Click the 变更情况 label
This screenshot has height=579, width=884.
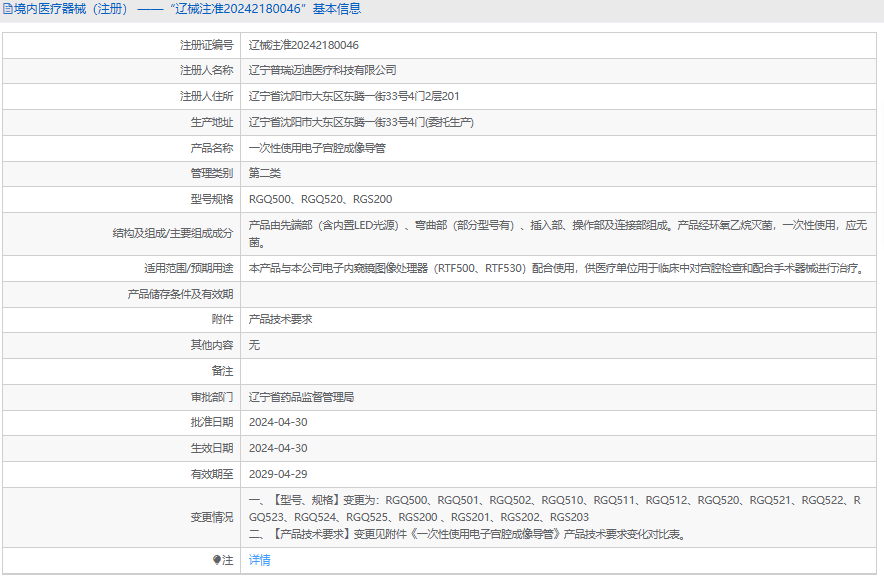pyautogui.click(x=212, y=517)
